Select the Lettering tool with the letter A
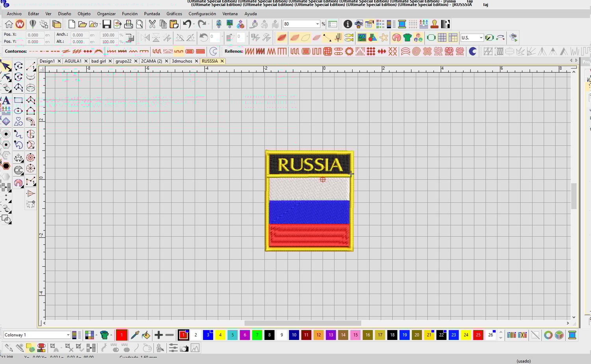This screenshot has height=364, width=591. pos(6,100)
